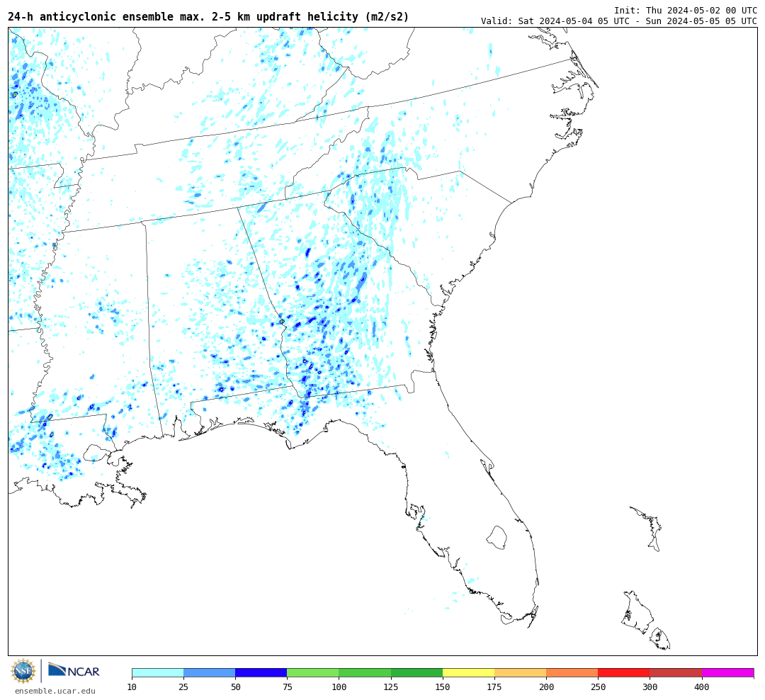Click the light orange 175-200 colorbar segment
Viewport: 765px width, 700px height.
pyautogui.click(x=520, y=672)
